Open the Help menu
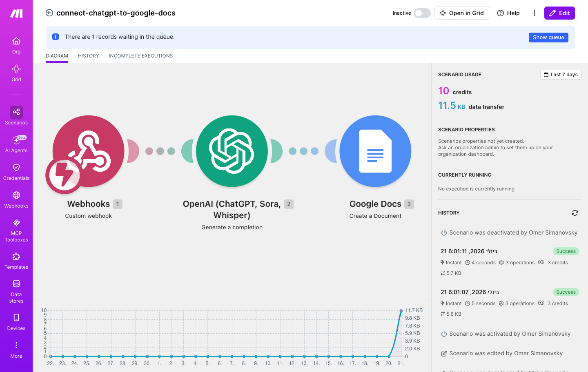Screen dimensions: 588x372 point(508,13)
